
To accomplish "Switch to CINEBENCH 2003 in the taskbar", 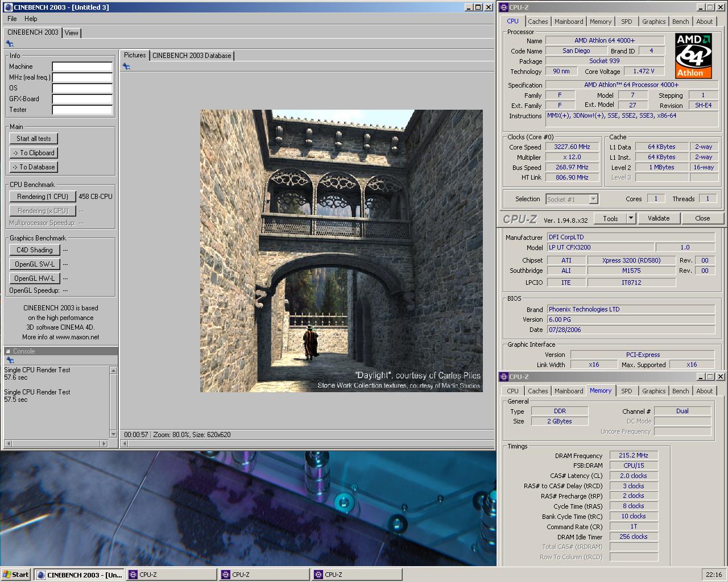I will pos(79,575).
